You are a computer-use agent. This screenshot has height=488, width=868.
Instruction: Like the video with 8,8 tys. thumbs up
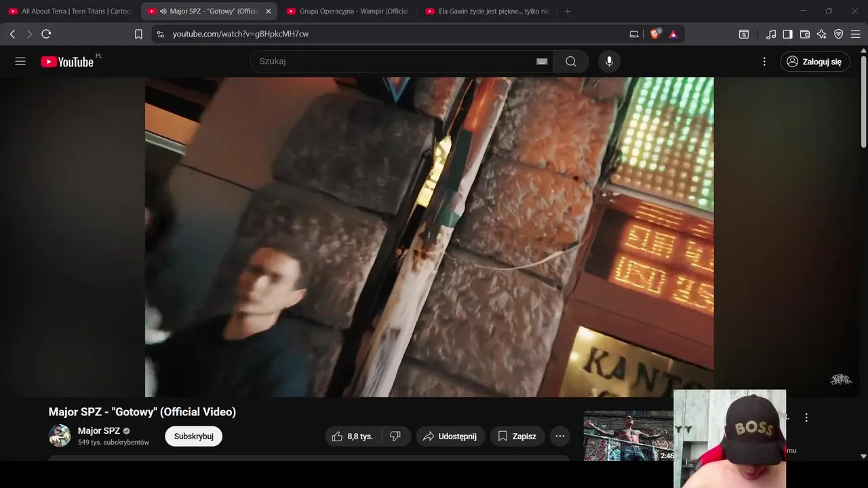[x=353, y=436]
